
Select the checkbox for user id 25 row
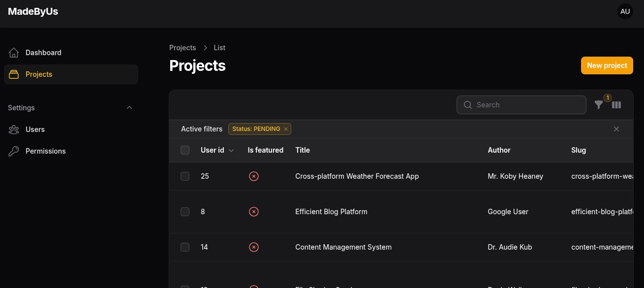(185, 176)
